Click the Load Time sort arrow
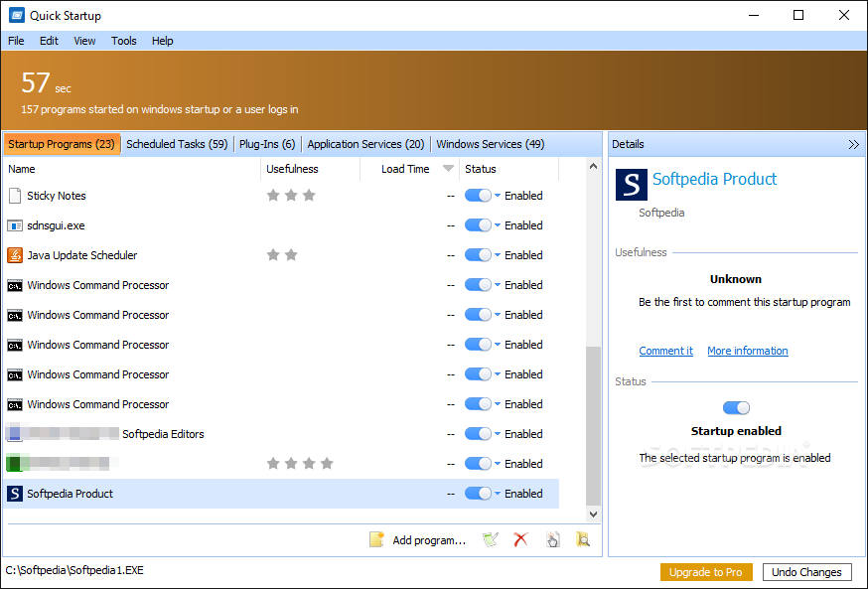The height and width of the screenshot is (589, 868). tap(448, 169)
